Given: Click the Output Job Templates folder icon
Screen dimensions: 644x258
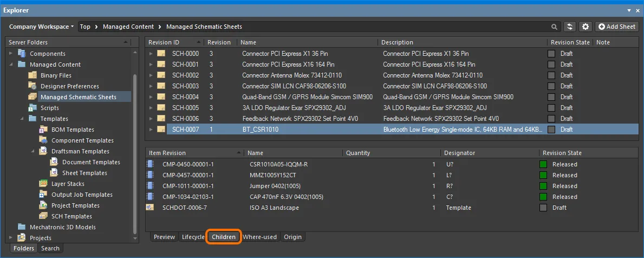Looking at the screenshot, I should [43, 195].
